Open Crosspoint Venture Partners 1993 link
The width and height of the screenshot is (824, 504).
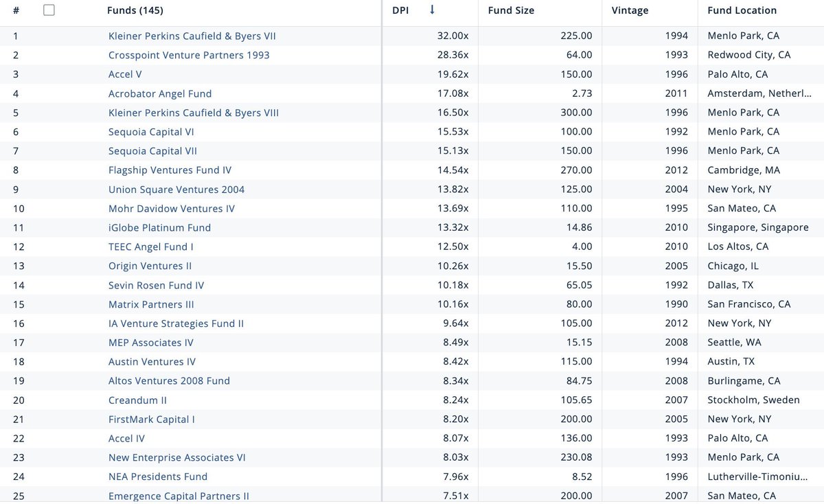click(x=189, y=55)
